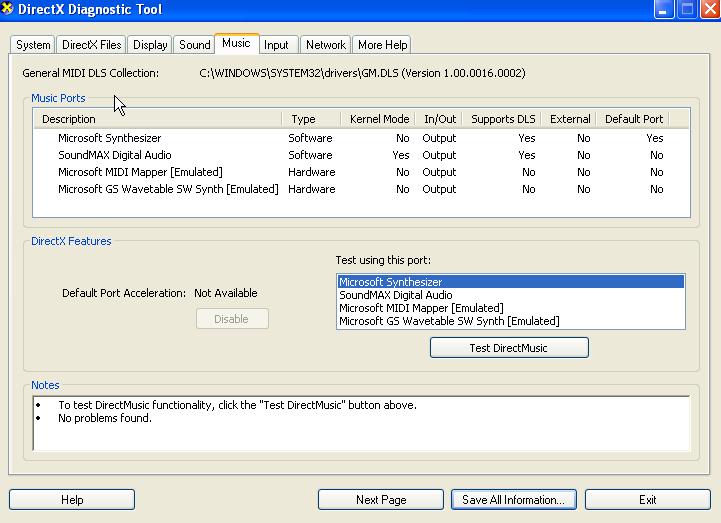The width and height of the screenshot is (721, 523).
Task: Click Save All Information button
Action: pos(513,499)
